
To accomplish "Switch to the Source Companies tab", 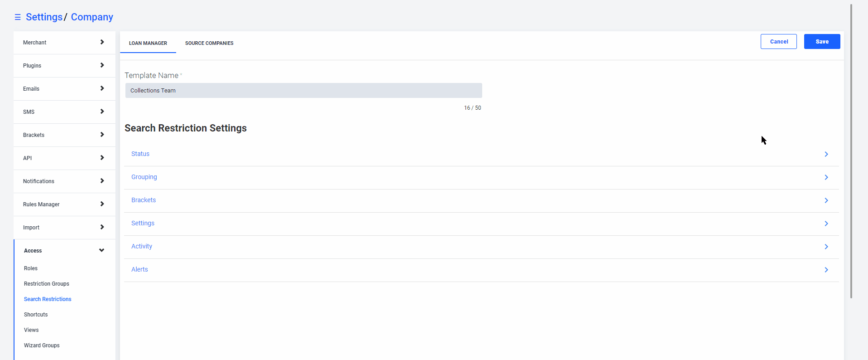I will tap(209, 43).
